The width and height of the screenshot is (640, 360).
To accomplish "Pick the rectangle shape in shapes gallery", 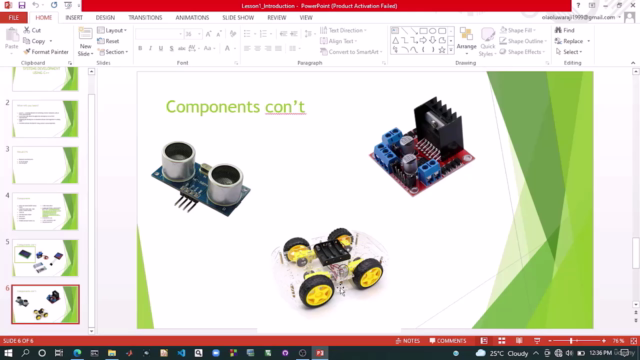I will coord(423,31).
